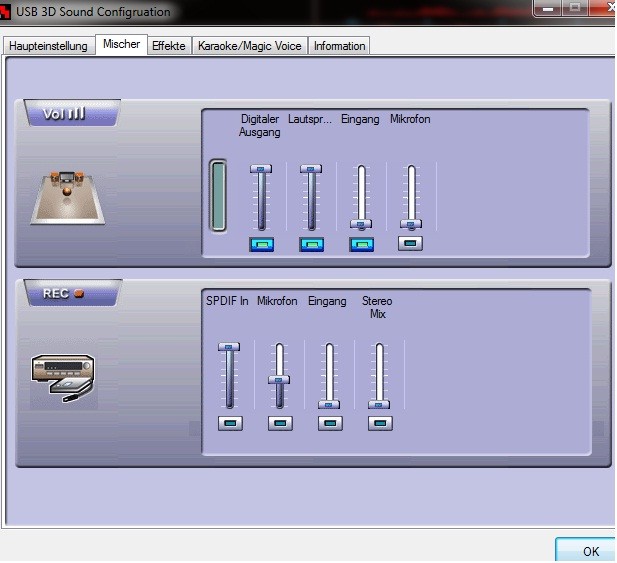Toggle mute button under playback Eingang
The image size is (617, 563).
click(x=362, y=245)
